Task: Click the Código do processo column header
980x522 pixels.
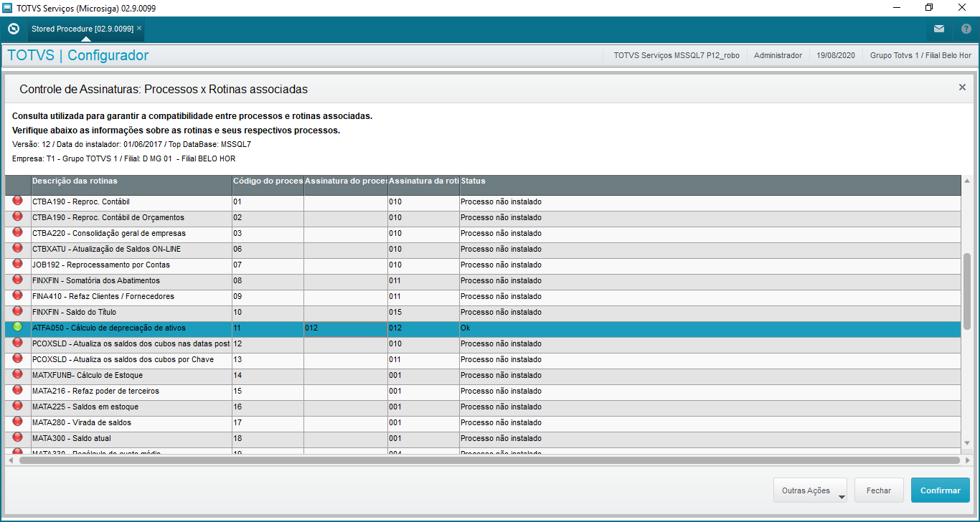Action: coord(268,184)
